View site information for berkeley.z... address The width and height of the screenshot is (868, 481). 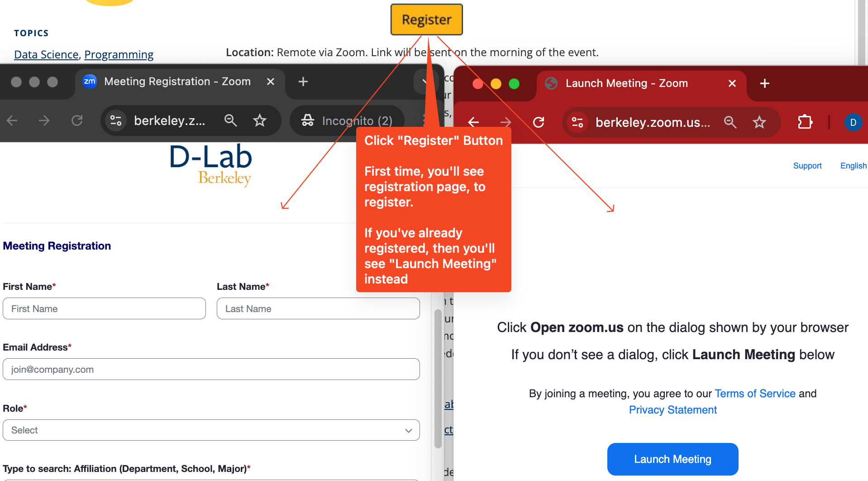pos(116,120)
